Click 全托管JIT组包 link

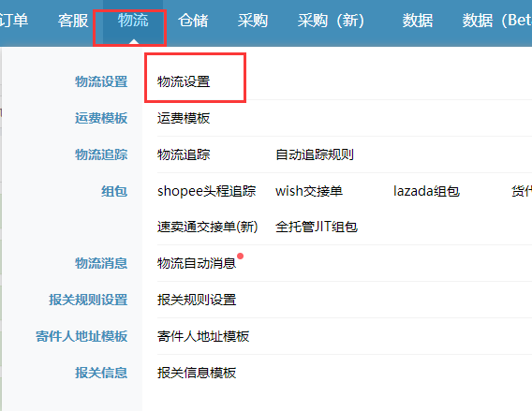pos(317,227)
